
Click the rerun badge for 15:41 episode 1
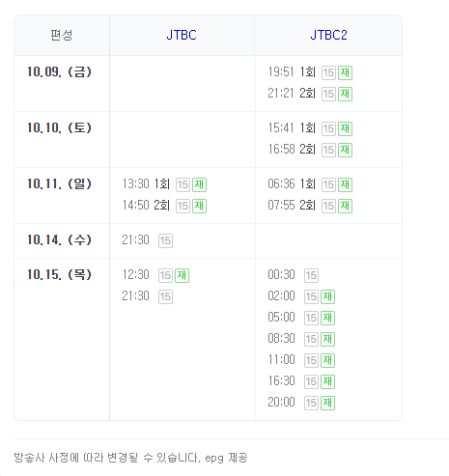click(x=345, y=128)
